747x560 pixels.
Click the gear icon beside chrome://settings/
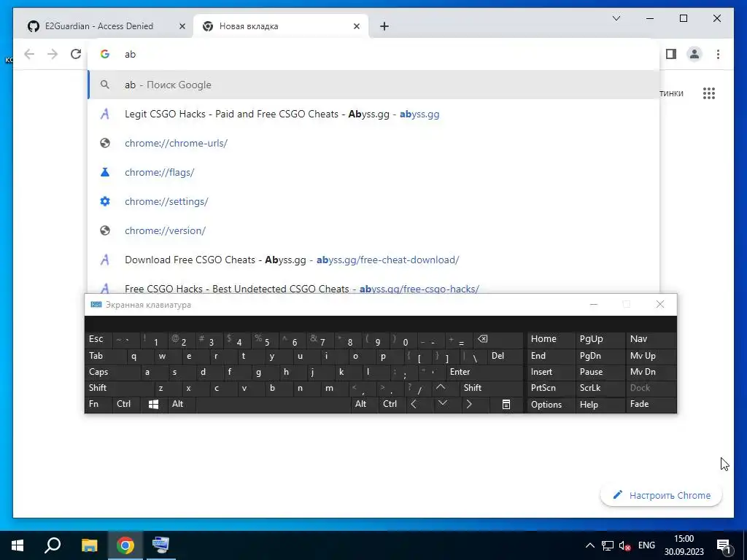[x=105, y=201]
